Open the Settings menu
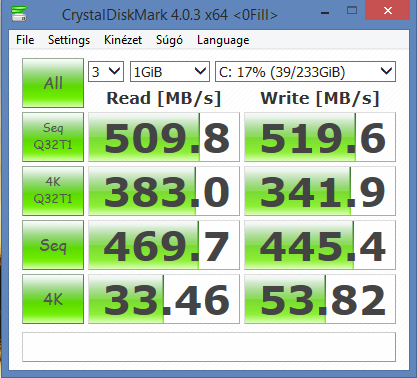 click(69, 40)
